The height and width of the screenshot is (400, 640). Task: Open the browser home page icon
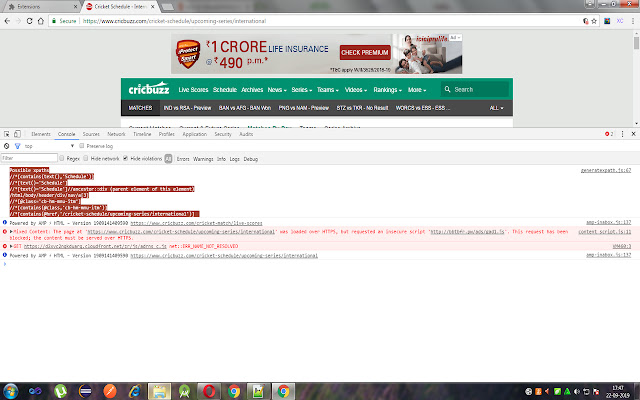40,21
